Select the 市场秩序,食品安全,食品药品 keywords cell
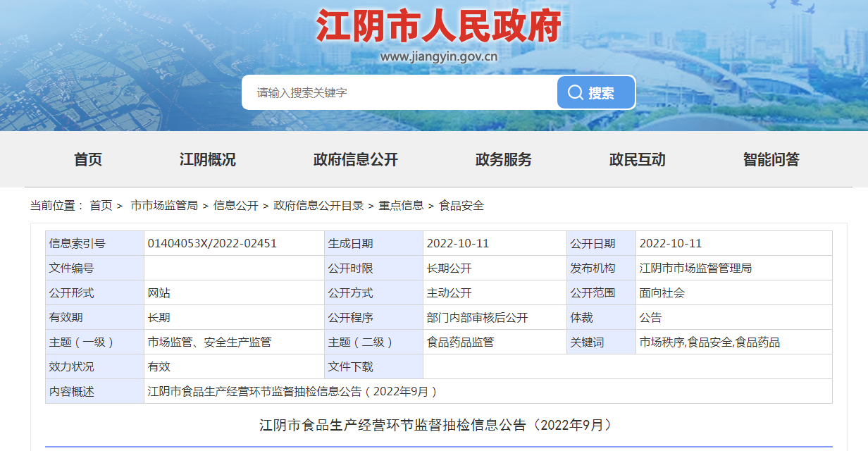The height and width of the screenshot is (451, 868). point(734,342)
